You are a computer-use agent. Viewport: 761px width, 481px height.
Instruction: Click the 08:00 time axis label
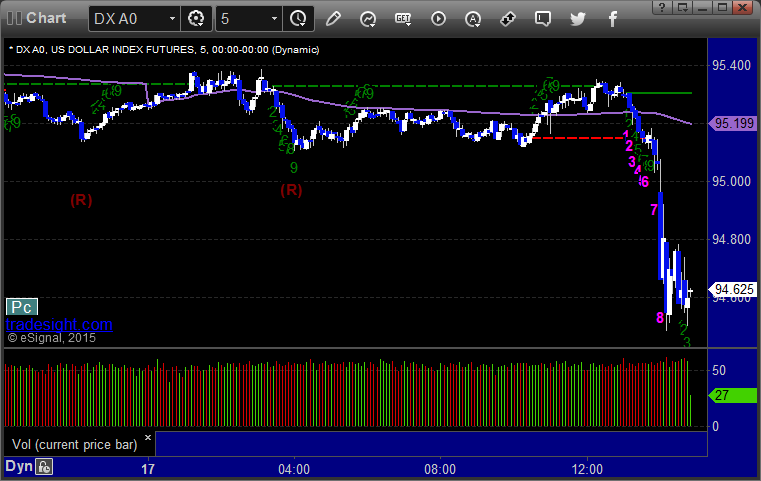(440, 469)
